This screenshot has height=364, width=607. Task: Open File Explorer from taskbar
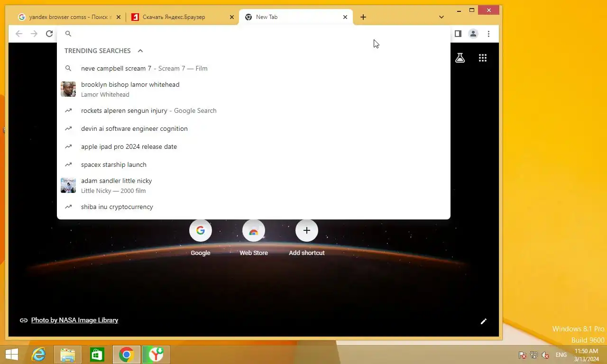coord(68,355)
